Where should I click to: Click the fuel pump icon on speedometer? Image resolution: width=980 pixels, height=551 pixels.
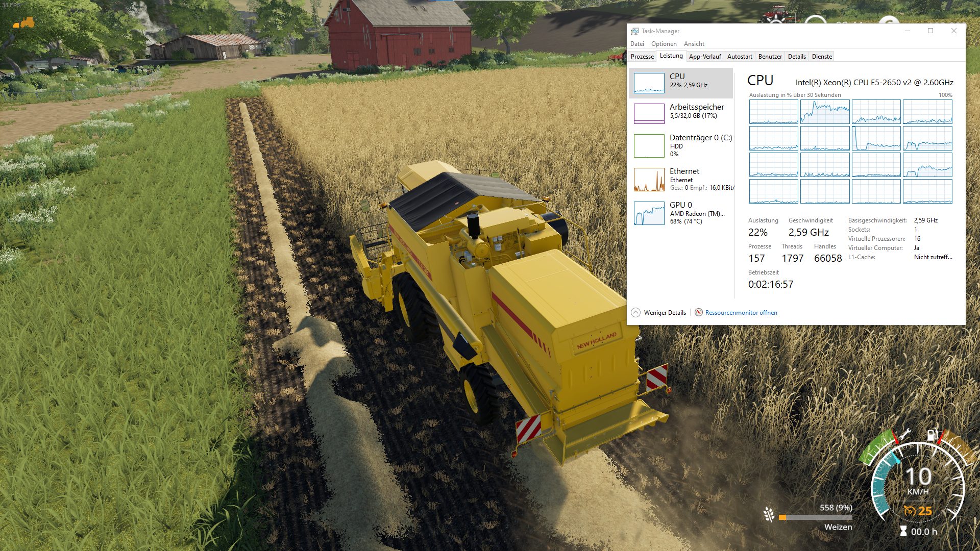pyautogui.click(x=932, y=435)
